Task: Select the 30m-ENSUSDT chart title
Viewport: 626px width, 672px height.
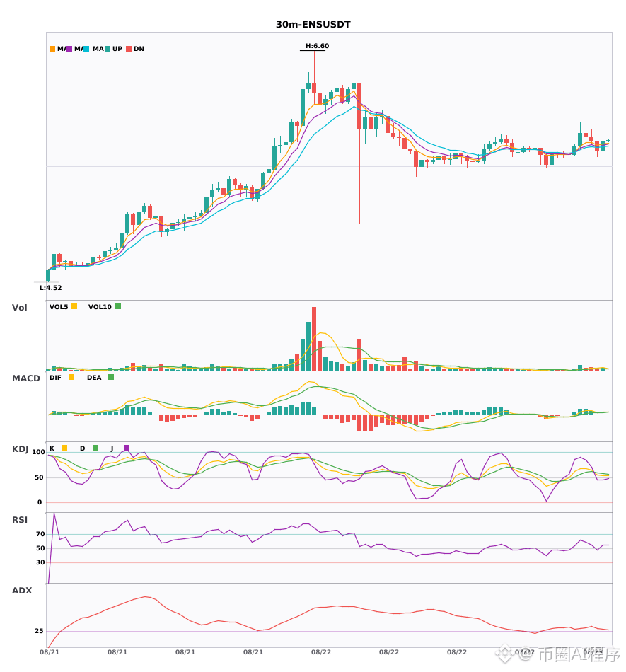Action: 313,25
